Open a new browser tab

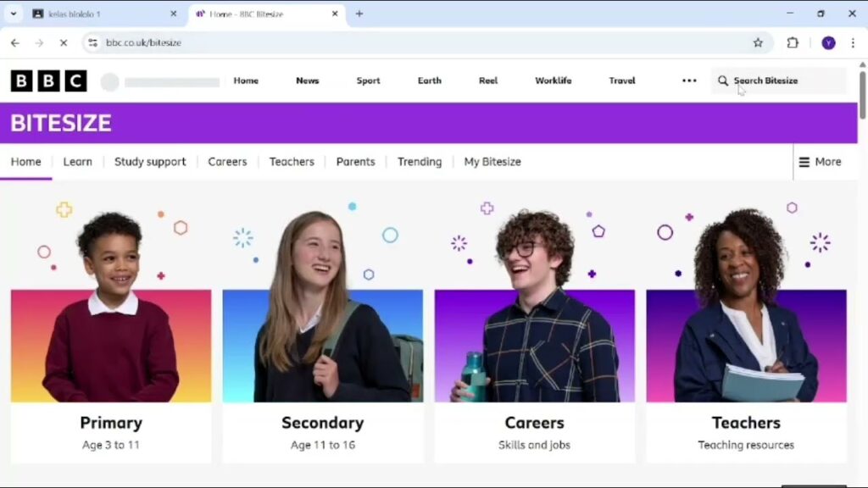pos(359,14)
